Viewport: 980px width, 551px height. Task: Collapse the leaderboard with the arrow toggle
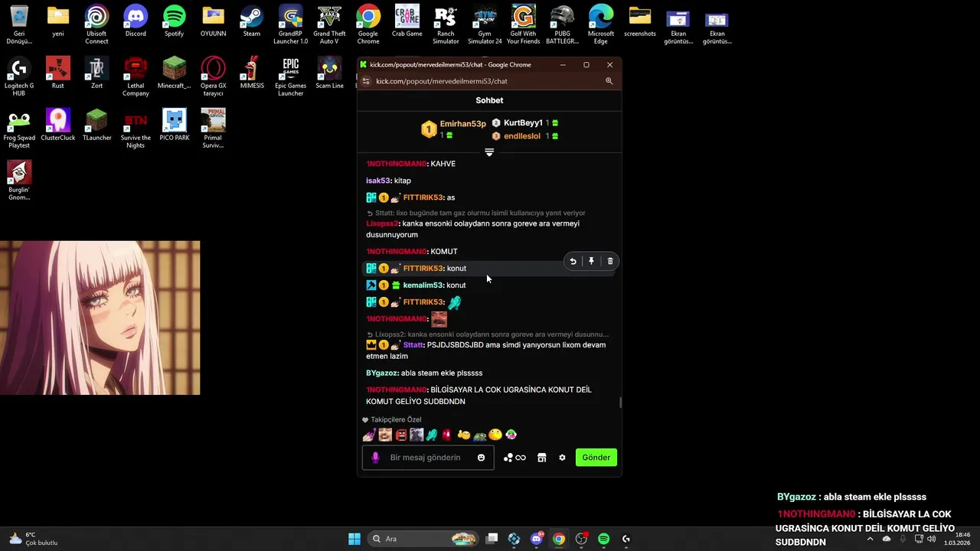(489, 152)
